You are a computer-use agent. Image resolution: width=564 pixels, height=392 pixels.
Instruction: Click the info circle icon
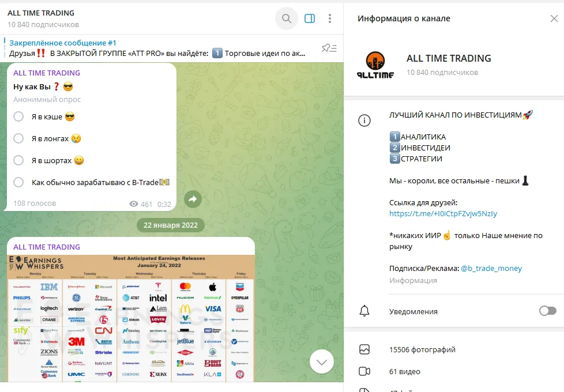pyautogui.click(x=364, y=120)
